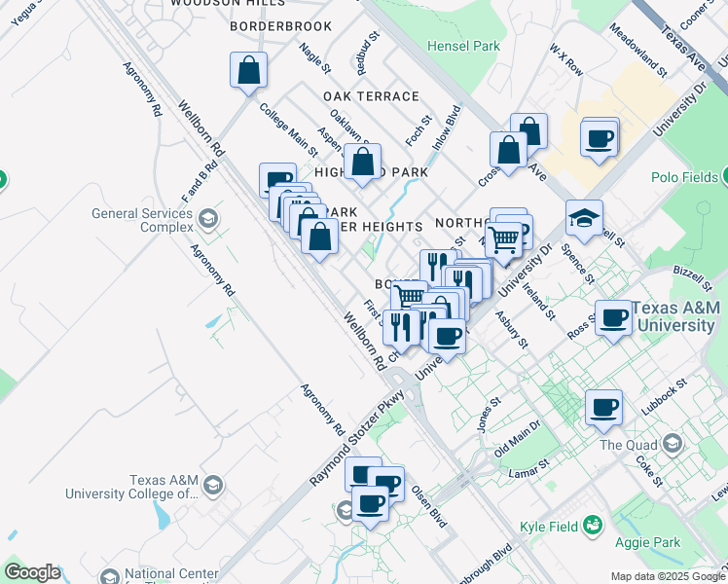Screen dimensions: 728x584
Task: Click the Inlow Blvd street label
Action: [x=447, y=128]
